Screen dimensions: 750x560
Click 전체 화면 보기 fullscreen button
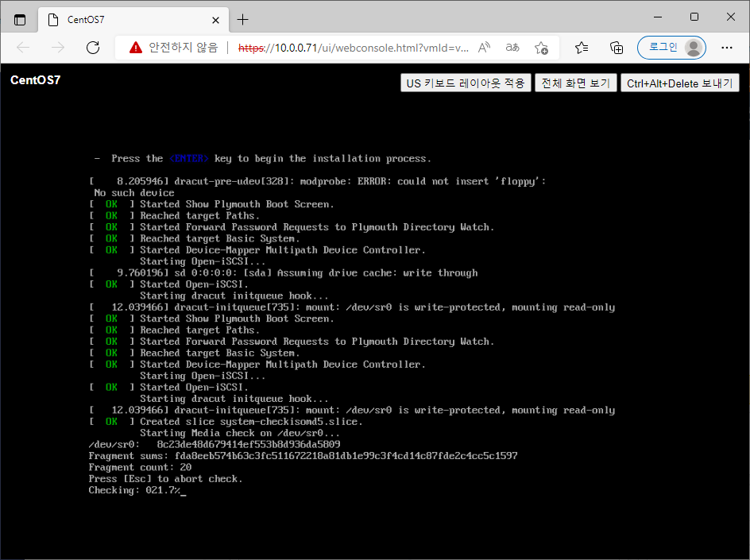pos(575,83)
